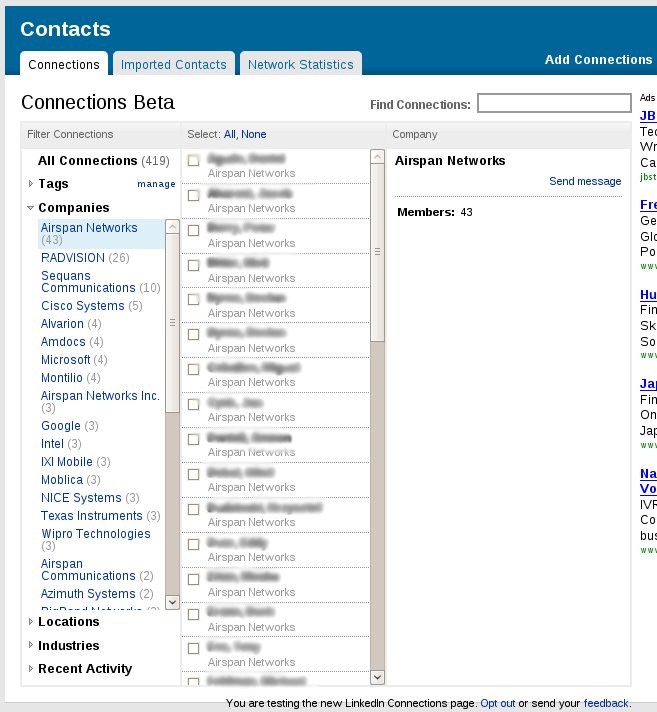
Task: Focus the Find Connections search field
Action: point(554,103)
